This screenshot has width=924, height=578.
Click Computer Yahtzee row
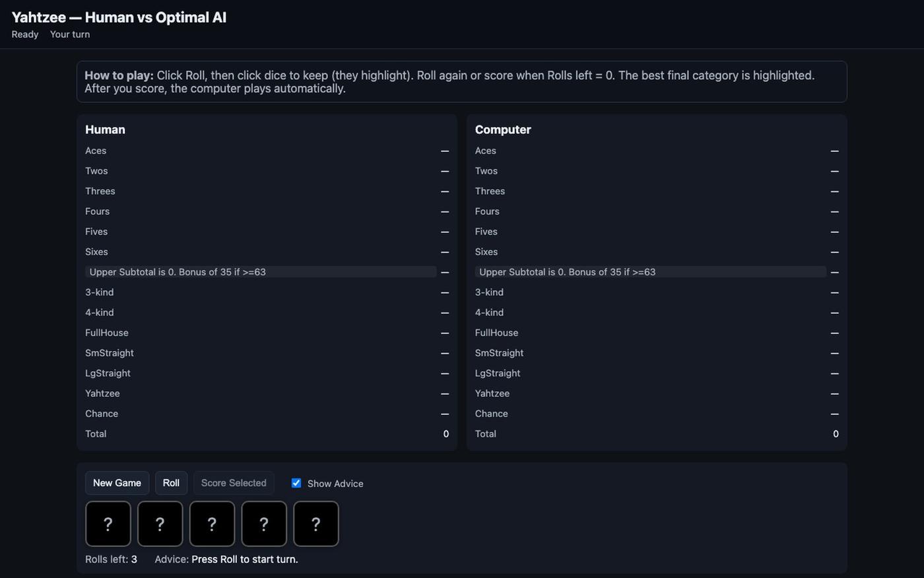[x=657, y=394]
